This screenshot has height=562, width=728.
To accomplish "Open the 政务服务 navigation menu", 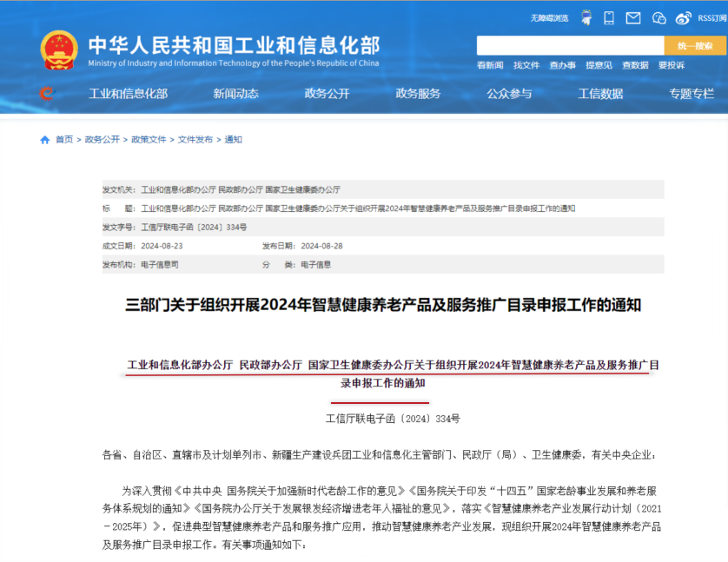I will (x=418, y=94).
